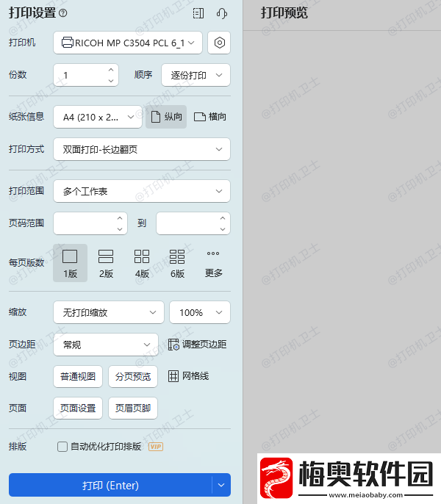Open 打印范围 多个工作表 dropdown
Screen dimensions: 441x504
coord(142,191)
